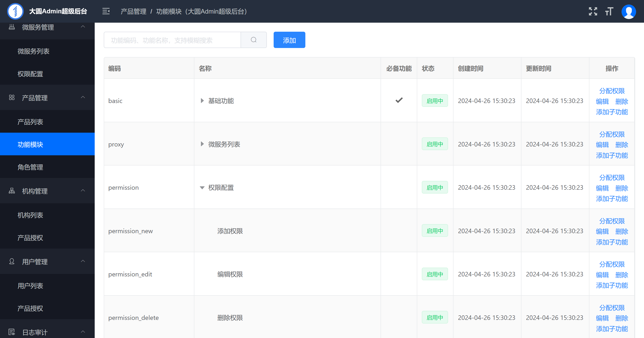This screenshot has height=338, width=644.
Task: Click 编辑 for the permission row
Action: pyautogui.click(x=602, y=188)
